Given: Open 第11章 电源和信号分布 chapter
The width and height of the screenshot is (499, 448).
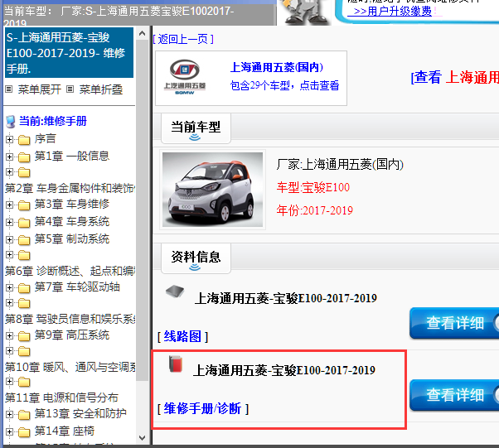Looking at the screenshot, I should pyautogui.click(x=61, y=397).
